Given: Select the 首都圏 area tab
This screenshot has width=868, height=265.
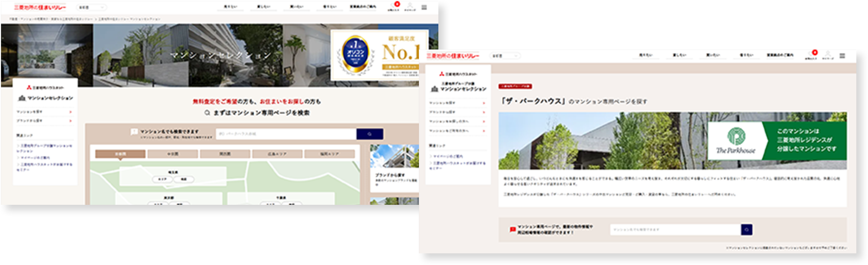Looking at the screenshot, I should pos(120,154).
